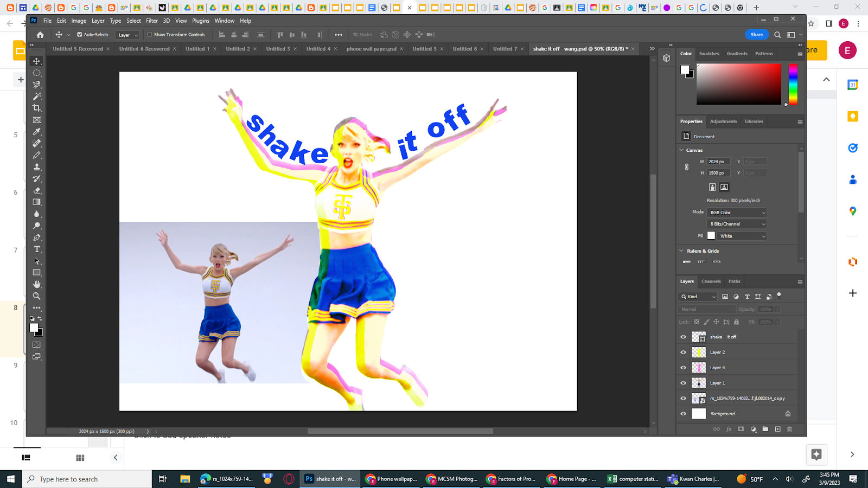Click the Share button
This screenshot has height=488, width=868.
[757, 35]
